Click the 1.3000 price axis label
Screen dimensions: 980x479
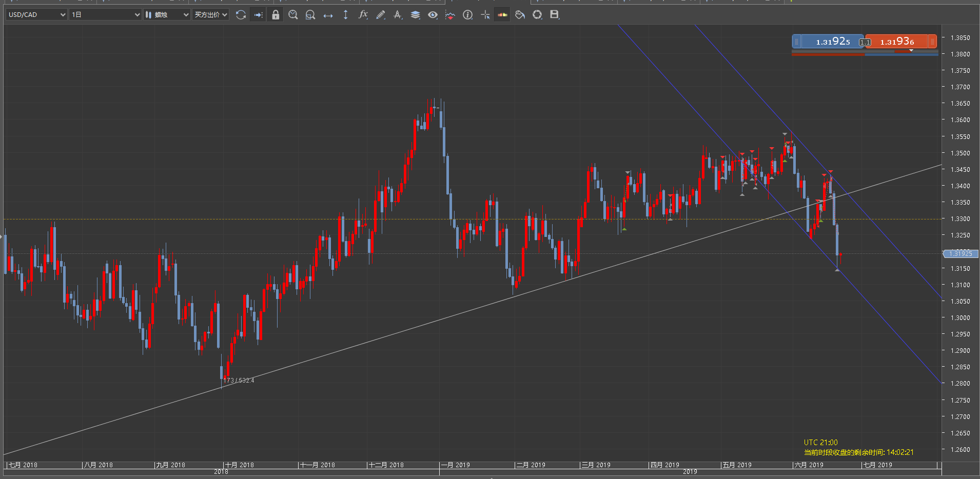960,318
